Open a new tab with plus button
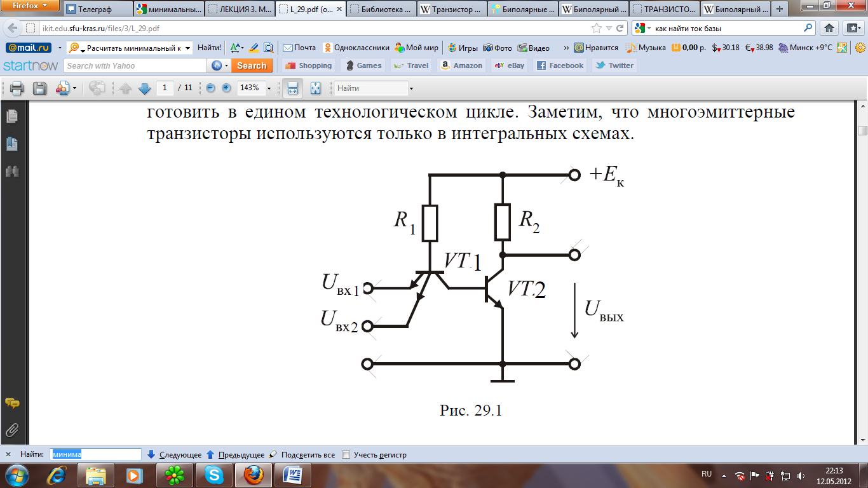868x488 pixels. 780,10
